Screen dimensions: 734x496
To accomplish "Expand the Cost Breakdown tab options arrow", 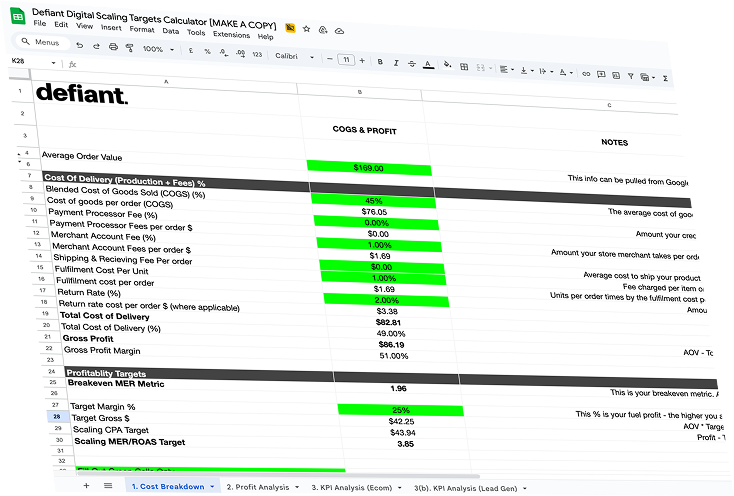I will click(x=212, y=487).
